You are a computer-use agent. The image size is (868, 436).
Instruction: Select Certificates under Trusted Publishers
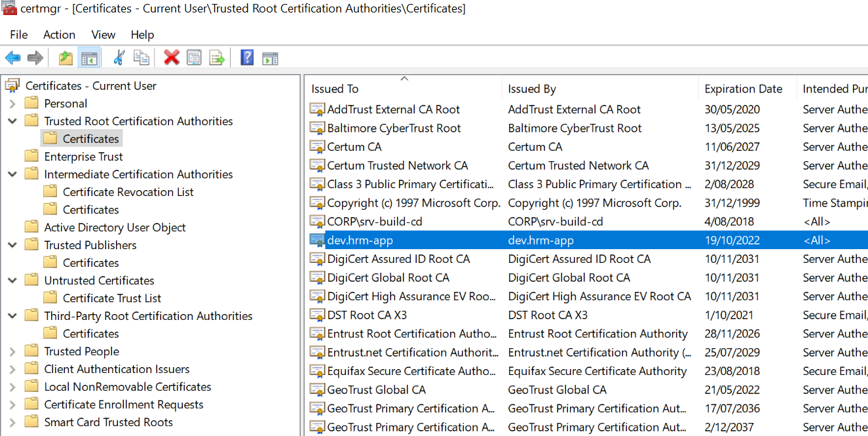click(x=91, y=263)
